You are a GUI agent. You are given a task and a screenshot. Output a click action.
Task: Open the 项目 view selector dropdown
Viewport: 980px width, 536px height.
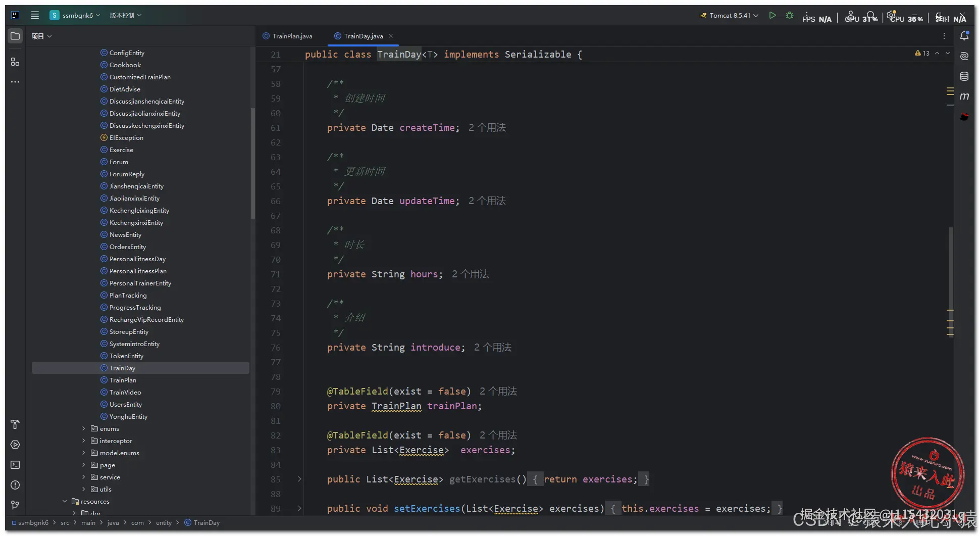[x=42, y=36]
